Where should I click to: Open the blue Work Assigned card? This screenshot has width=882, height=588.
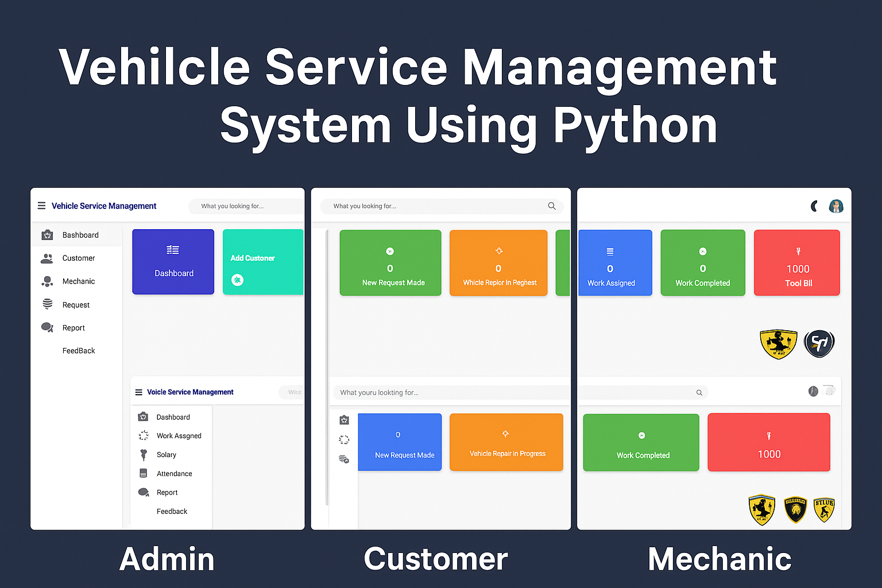(615, 263)
